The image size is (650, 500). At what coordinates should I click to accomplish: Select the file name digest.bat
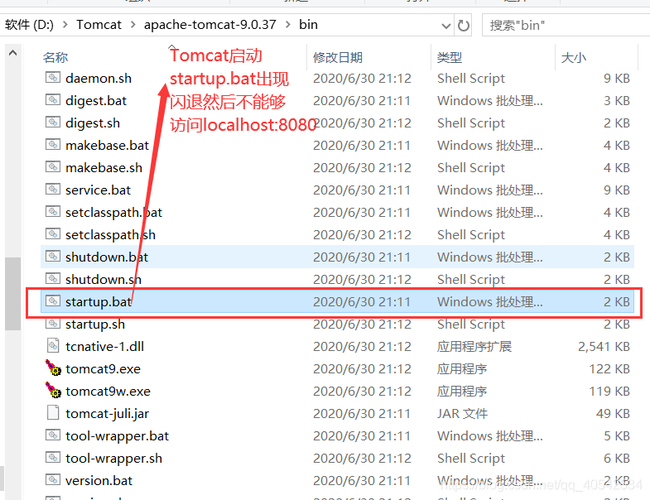point(96,101)
